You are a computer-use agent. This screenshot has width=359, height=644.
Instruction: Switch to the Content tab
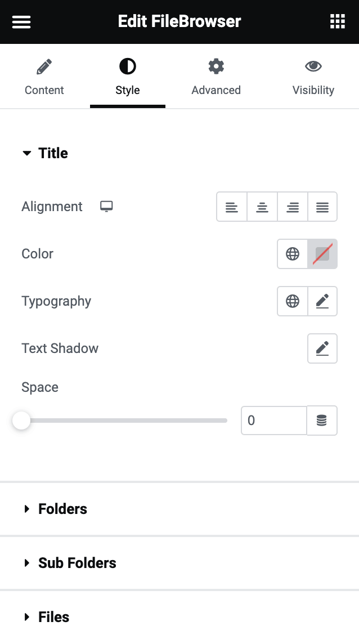click(x=44, y=78)
